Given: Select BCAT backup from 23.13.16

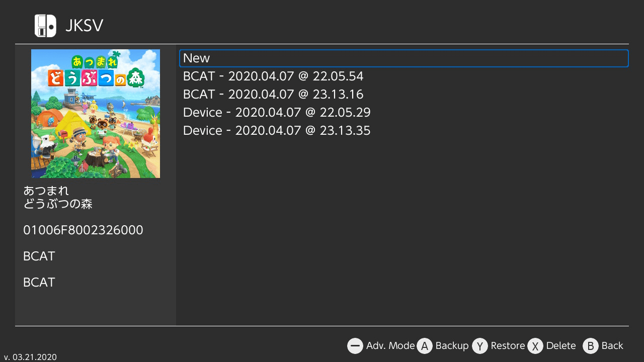Looking at the screenshot, I should coord(404,95).
